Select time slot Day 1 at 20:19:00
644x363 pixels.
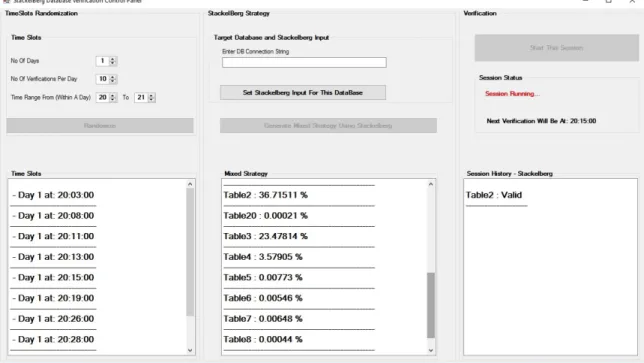point(53,298)
